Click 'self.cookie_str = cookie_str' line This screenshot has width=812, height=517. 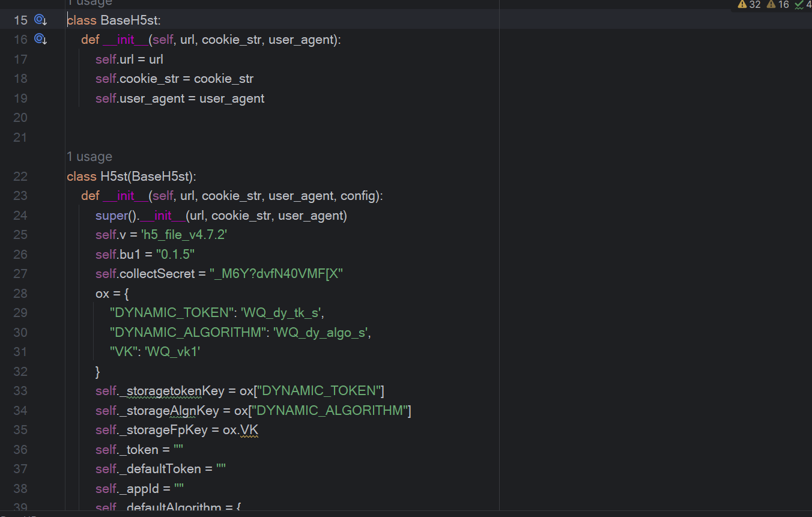point(174,79)
